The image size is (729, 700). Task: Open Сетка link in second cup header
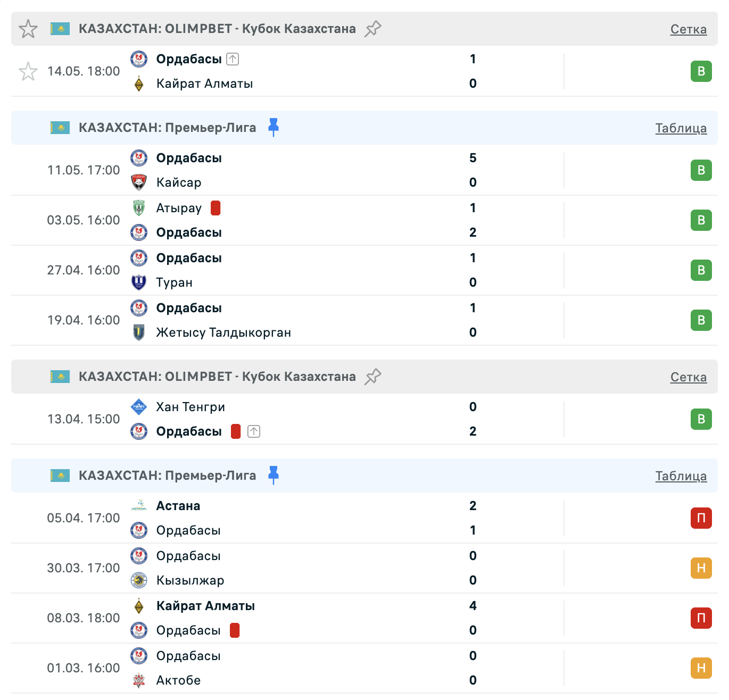click(x=689, y=377)
